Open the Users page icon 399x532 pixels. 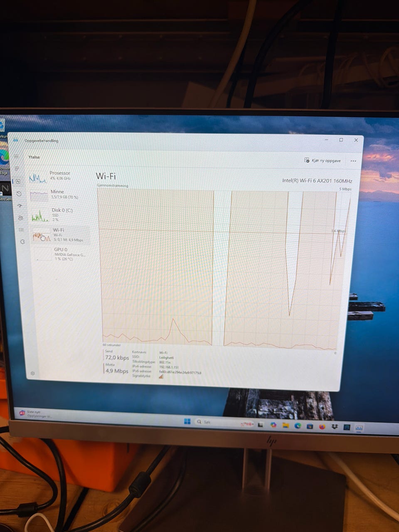tap(21, 218)
